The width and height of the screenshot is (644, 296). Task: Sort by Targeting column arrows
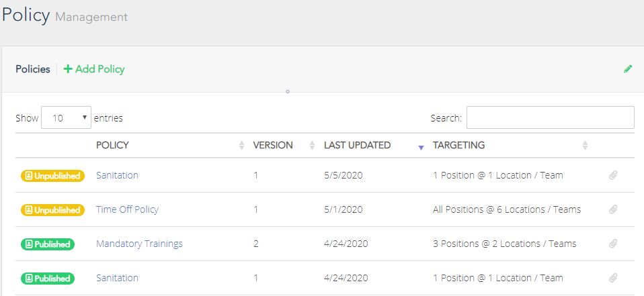click(x=585, y=145)
